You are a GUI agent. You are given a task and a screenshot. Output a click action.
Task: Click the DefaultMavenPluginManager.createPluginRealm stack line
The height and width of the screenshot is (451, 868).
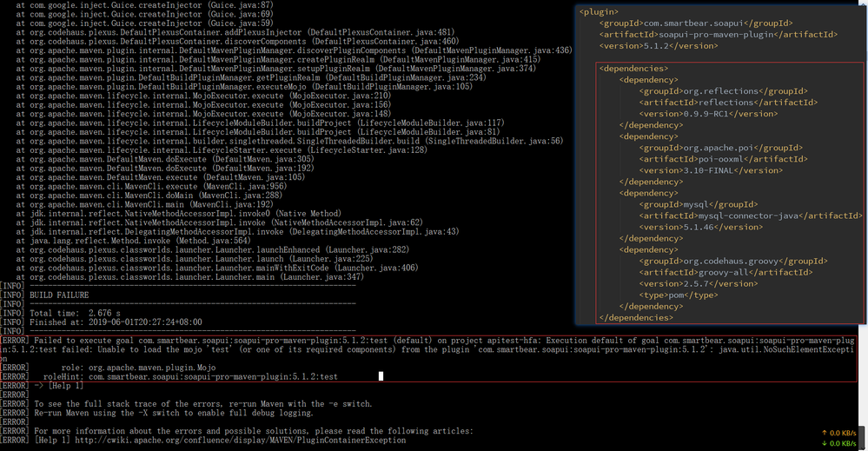coord(278,60)
